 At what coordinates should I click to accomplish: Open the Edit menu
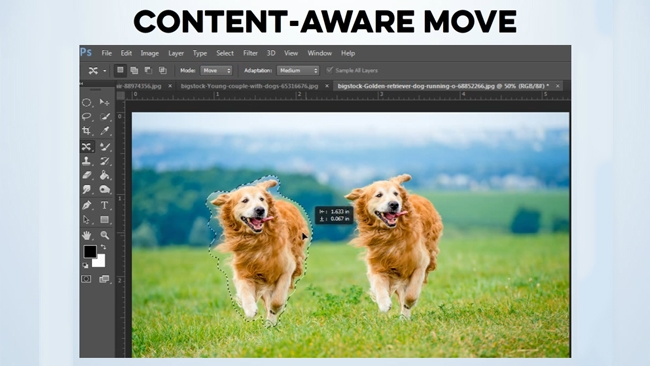pyautogui.click(x=126, y=53)
